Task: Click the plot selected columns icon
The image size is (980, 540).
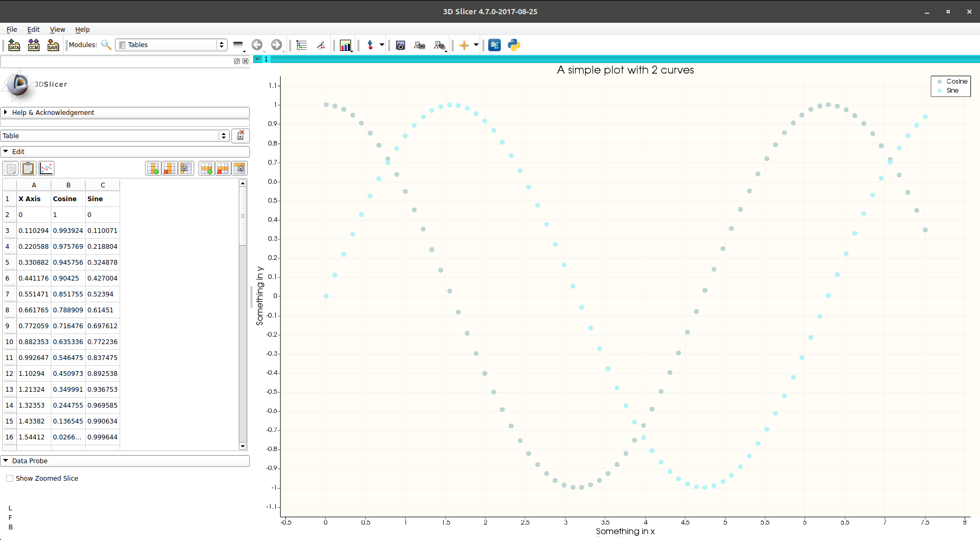Action: pyautogui.click(x=47, y=168)
